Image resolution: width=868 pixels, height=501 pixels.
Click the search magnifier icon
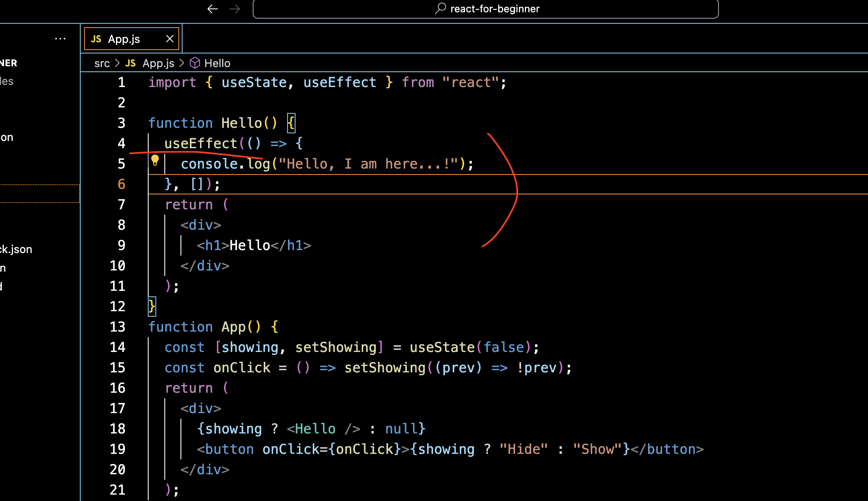point(441,8)
